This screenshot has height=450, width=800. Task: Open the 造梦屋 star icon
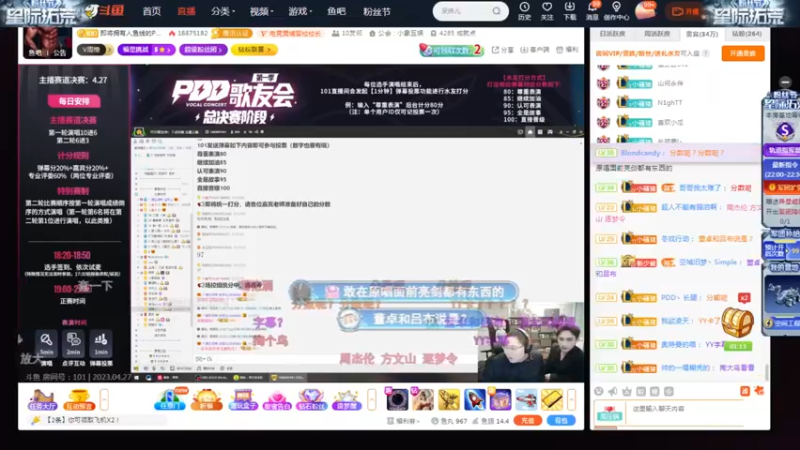coord(346,399)
